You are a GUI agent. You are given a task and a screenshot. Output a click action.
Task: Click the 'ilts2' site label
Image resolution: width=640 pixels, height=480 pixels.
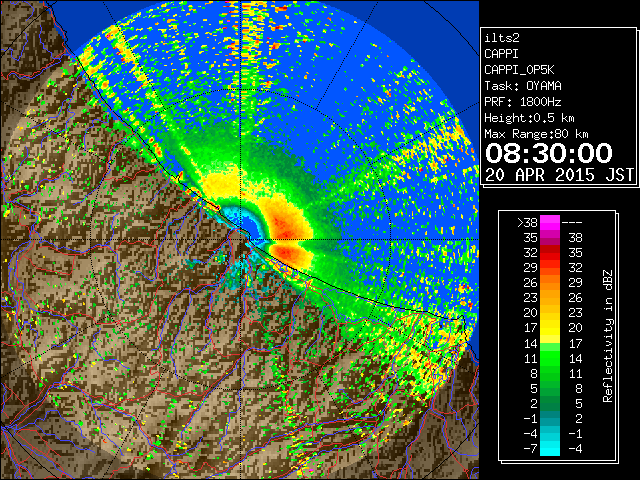click(502, 38)
